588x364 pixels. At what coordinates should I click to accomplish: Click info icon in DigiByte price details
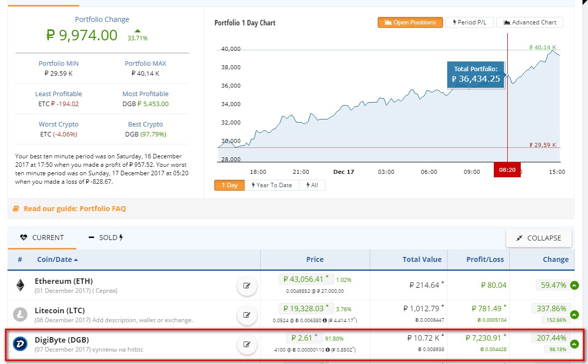[327, 350]
